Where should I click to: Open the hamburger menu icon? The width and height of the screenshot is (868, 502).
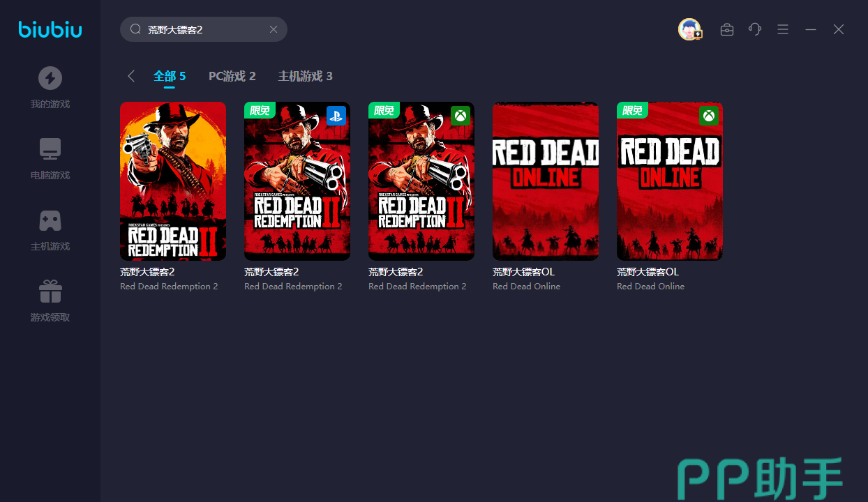783,29
